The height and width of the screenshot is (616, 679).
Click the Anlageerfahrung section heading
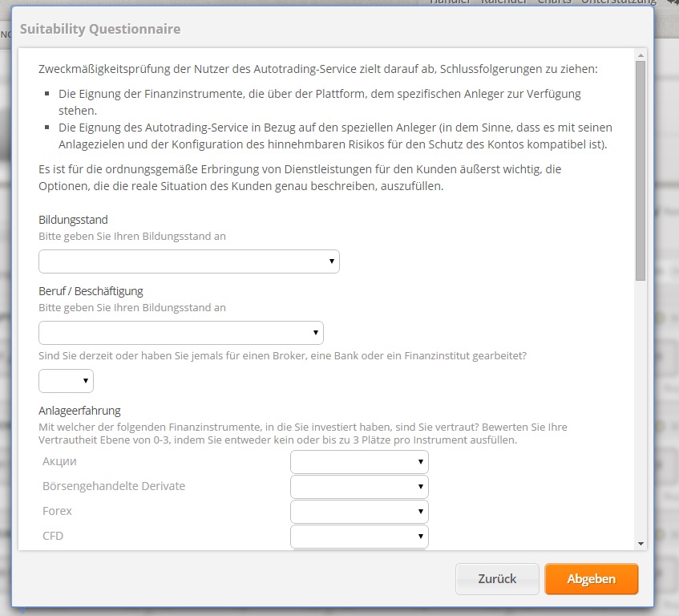pos(80,411)
